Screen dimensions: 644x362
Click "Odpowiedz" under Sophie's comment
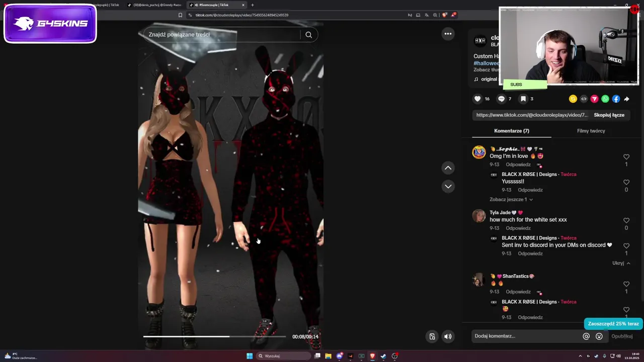[x=518, y=164]
